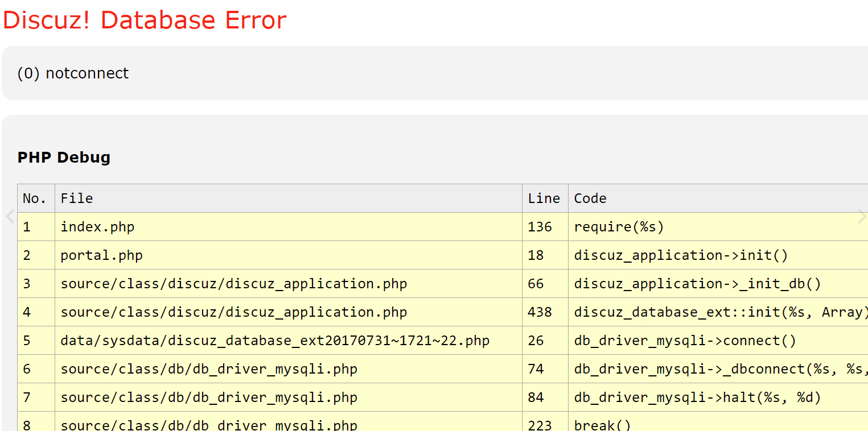Select 'db_driver_mysqli->_dbconnect' code cell
Image resolution: width=868 pixels, height=431 pixels.
718,369
